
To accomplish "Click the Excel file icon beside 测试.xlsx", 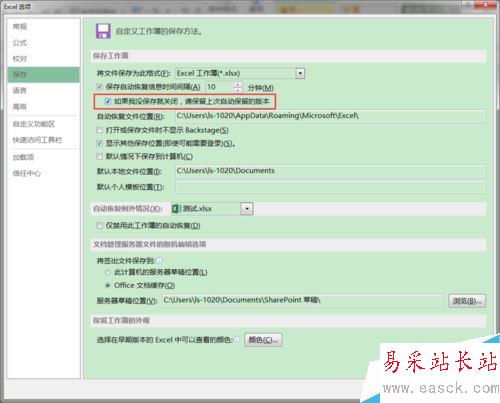I will 176,209.
